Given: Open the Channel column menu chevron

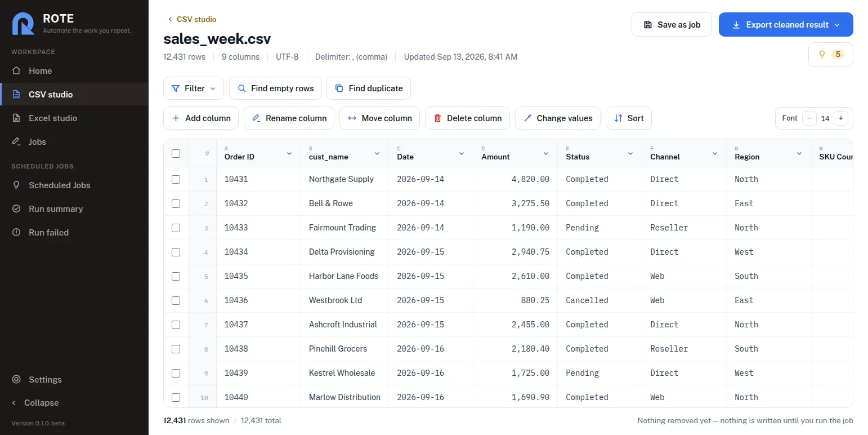Looking at the screenshot, I should [715, 153].
